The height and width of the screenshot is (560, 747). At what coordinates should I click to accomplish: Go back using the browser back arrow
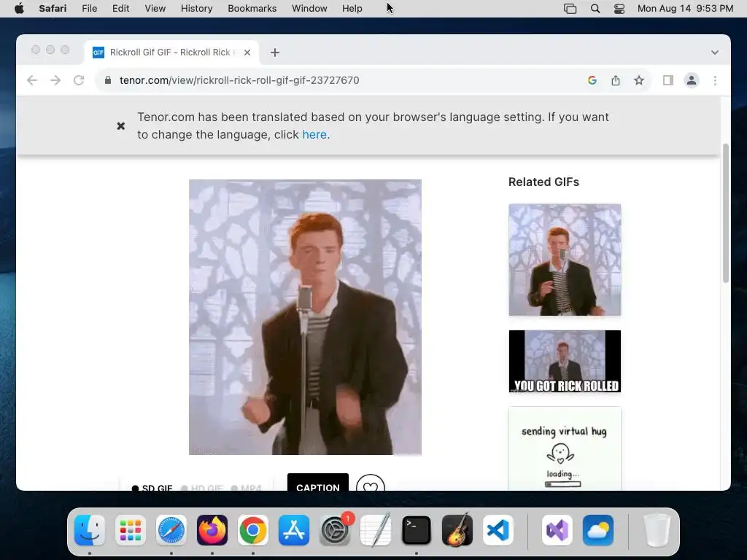pos(32,80)
